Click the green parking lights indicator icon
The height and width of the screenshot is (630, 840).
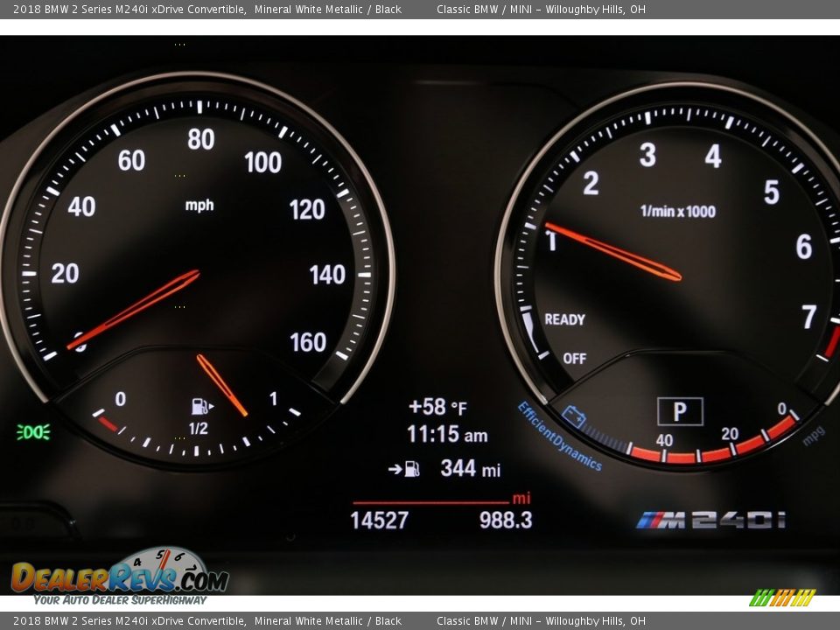coord(33,431)
